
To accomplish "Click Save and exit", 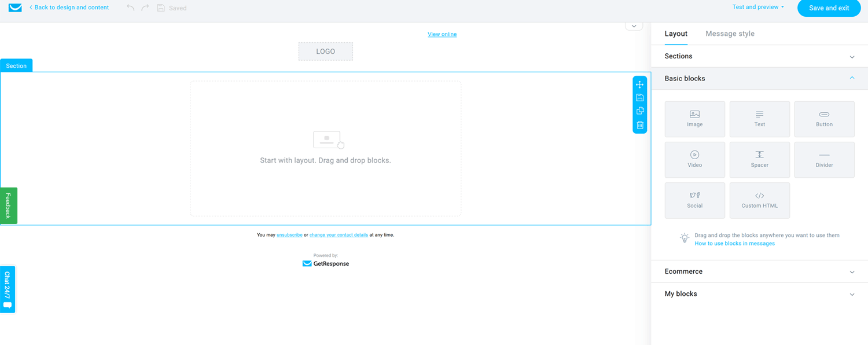I will pyautogui.click(x=829, y=8).
